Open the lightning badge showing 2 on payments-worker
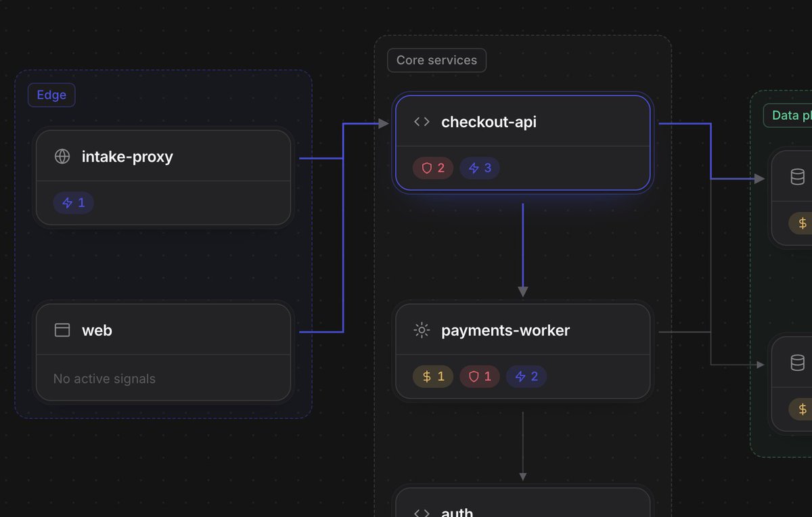 pos(526,376)
